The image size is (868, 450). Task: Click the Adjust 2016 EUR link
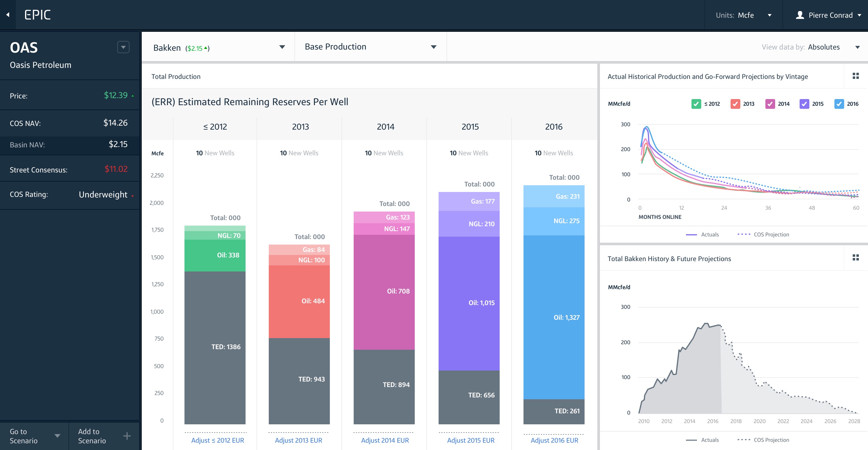554,440
